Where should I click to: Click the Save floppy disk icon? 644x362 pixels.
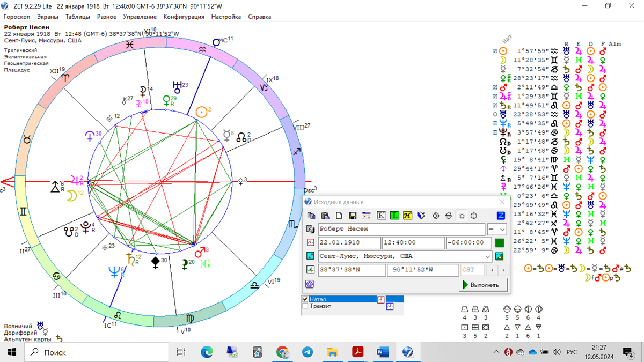pos(353,216)
